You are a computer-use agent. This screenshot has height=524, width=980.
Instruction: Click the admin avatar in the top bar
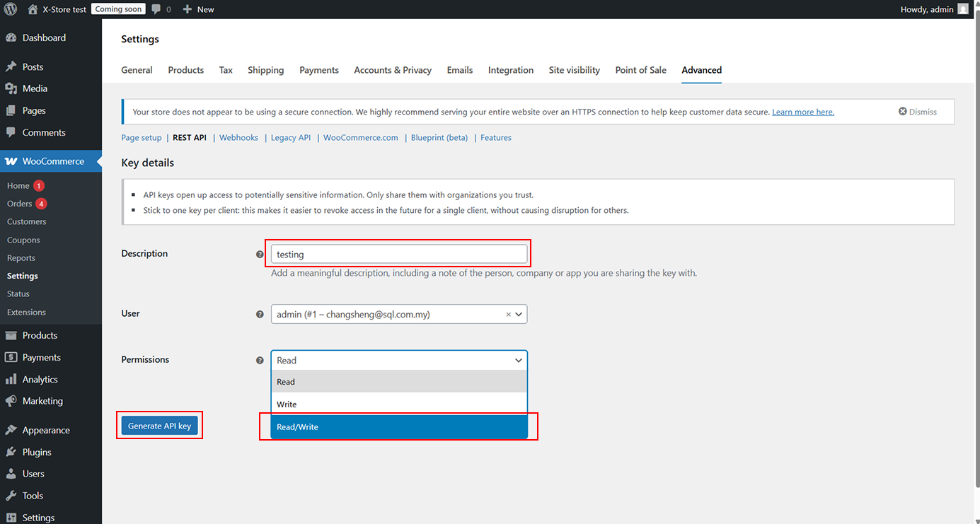(962, 9)
